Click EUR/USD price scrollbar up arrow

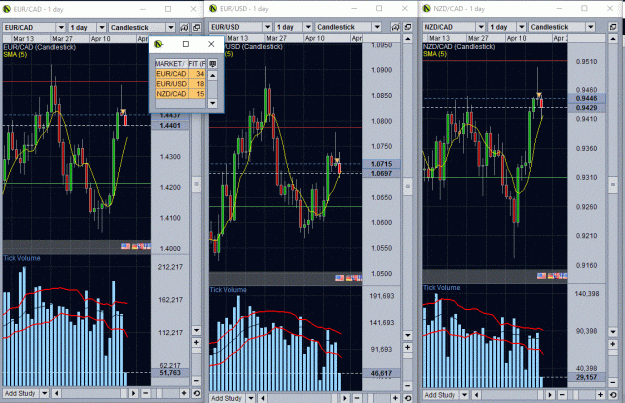tap(408, 39)
